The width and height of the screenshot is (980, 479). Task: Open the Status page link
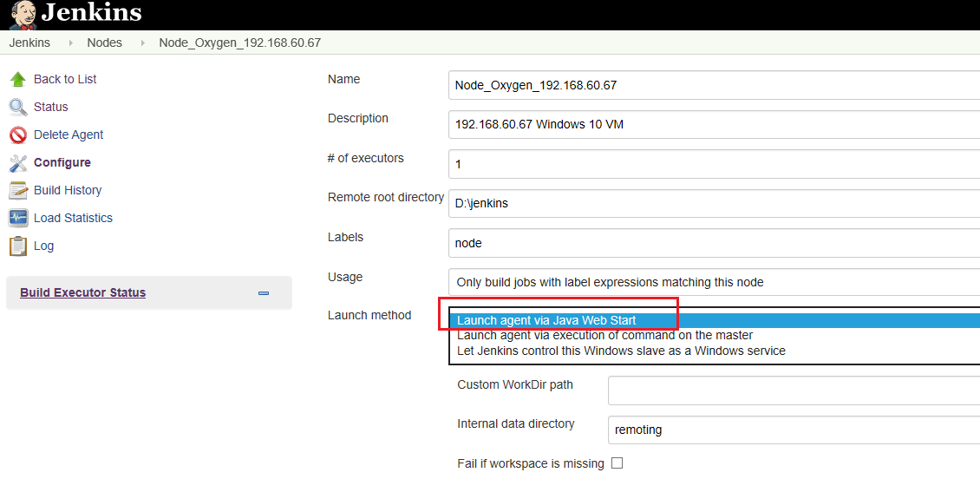click(50, 107)
